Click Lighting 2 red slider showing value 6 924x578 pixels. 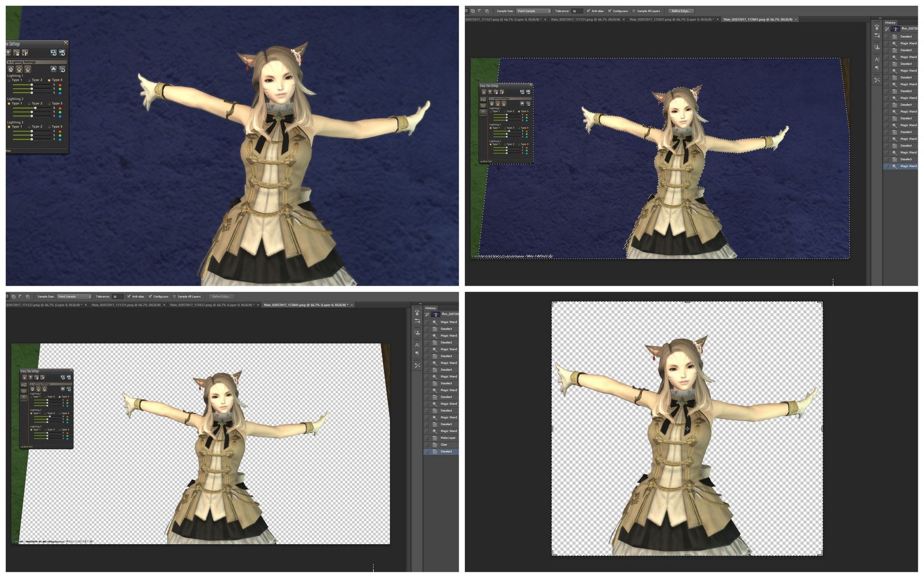[x=32, y=108]
